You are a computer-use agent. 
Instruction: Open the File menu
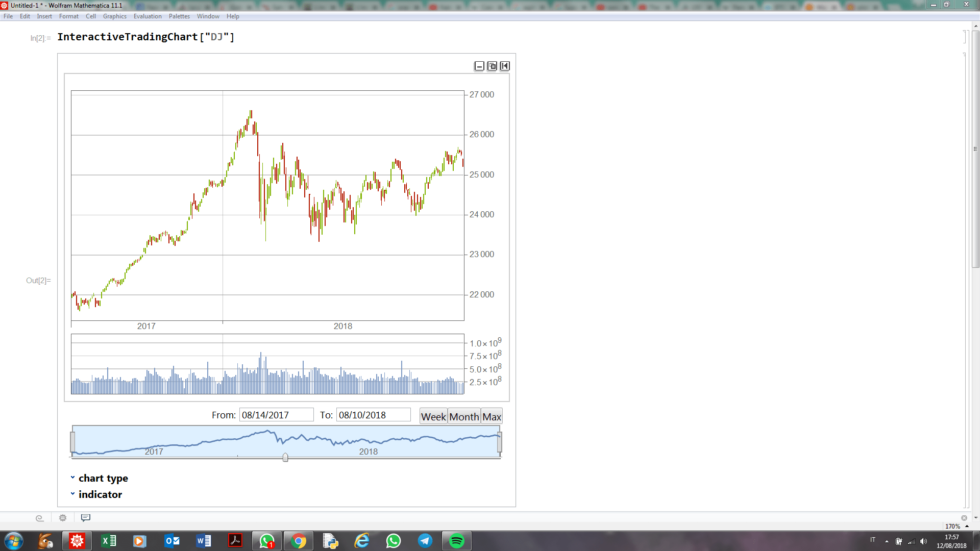pos(8,16)
